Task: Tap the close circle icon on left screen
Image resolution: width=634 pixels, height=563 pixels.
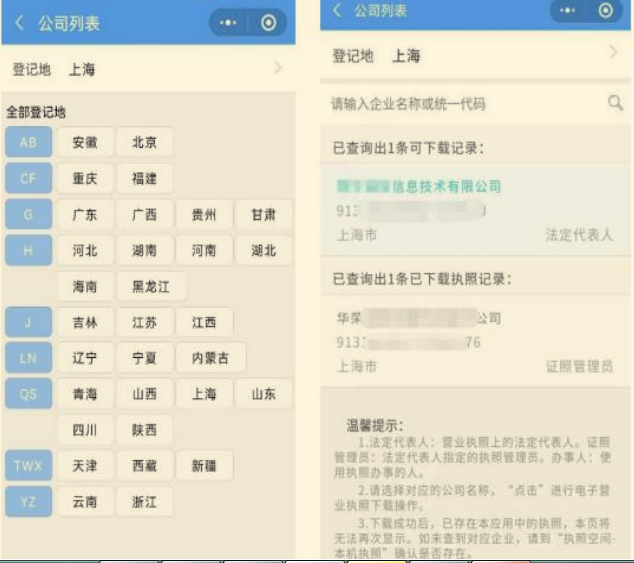Action: pyautogui.click(x=268, y=23)
